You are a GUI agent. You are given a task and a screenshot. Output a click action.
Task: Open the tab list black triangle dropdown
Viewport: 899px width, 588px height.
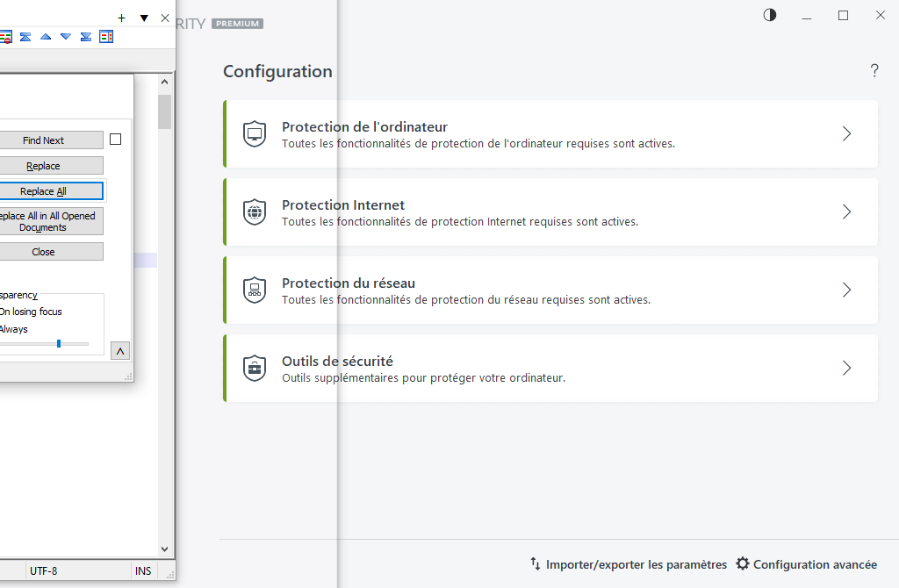tap(144, 18)
